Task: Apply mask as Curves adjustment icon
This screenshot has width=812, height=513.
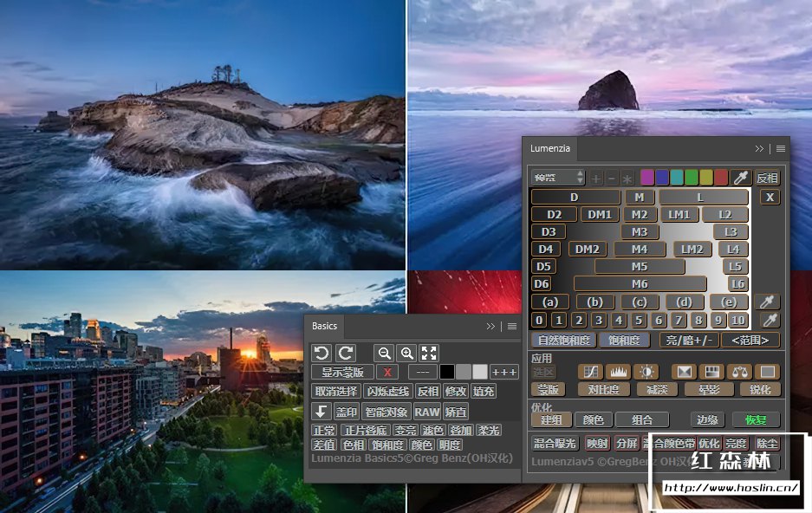Action: (591, 372)
